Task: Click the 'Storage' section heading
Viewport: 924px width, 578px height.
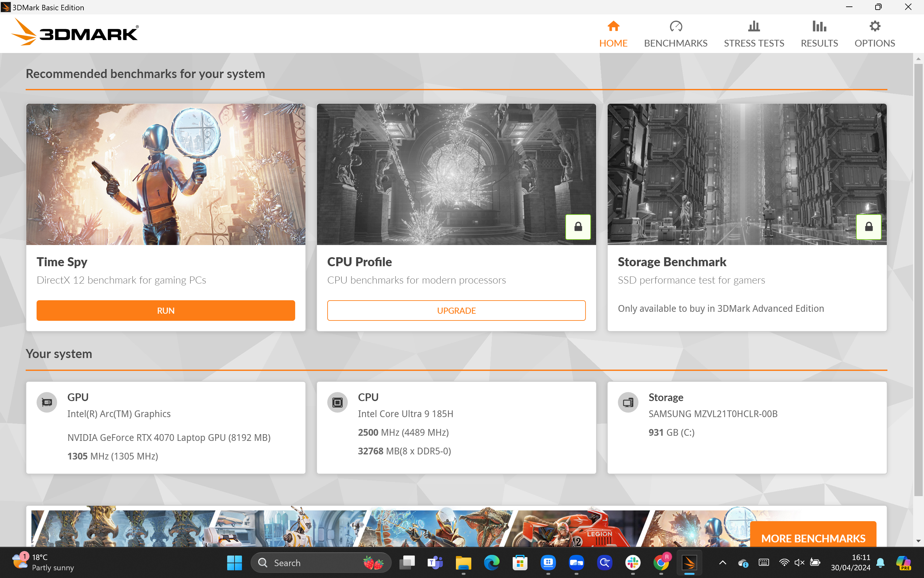Action: pyautogui.click(x=665, y=397)
